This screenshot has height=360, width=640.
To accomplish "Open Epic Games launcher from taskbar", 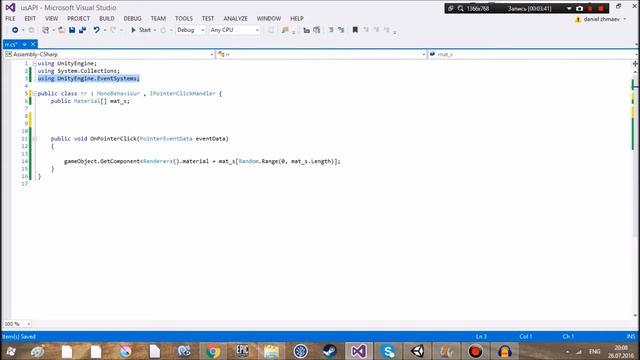I will pyautogui.click(x=242, y=351).
